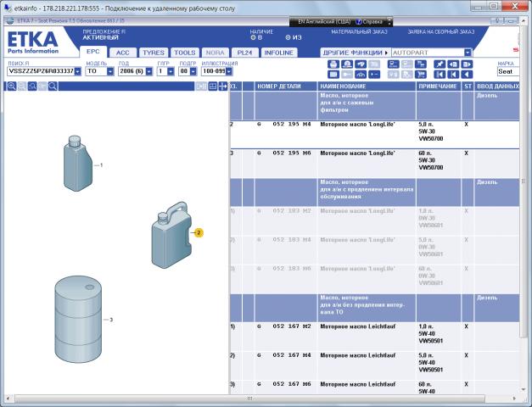
Task: Click the МАРКА field showing Seat
Action: pos(508,71)
